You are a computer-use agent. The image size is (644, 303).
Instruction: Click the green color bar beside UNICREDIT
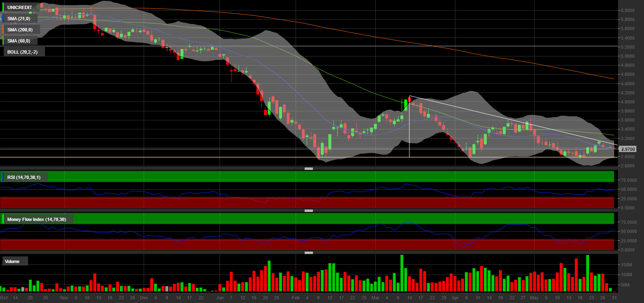(3, 7)
